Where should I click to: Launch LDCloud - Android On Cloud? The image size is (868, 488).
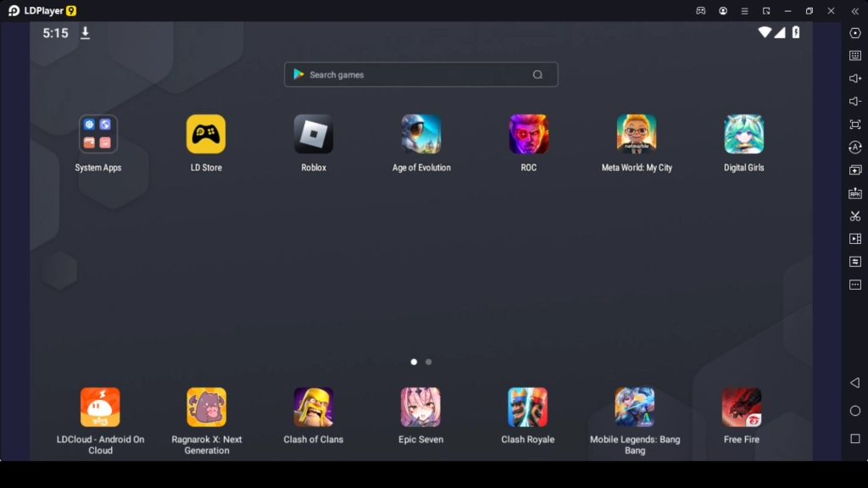100,408
